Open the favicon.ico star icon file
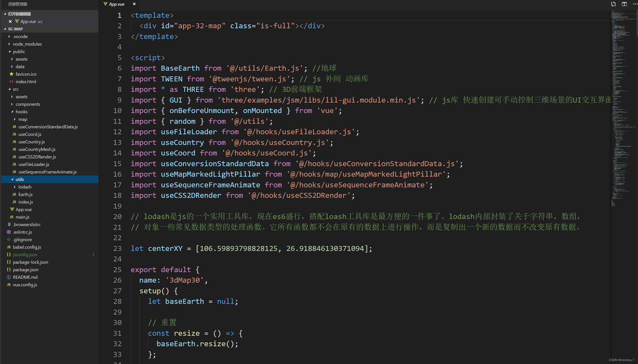This screenshot has height=364, width=638. click(11, 74)
